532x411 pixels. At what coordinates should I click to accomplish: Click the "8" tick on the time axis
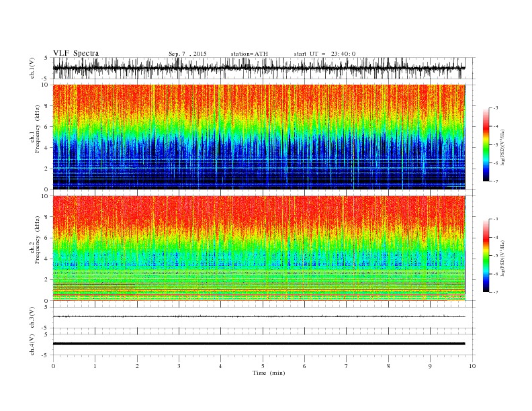pyautogui.click(x=388, y=366)
